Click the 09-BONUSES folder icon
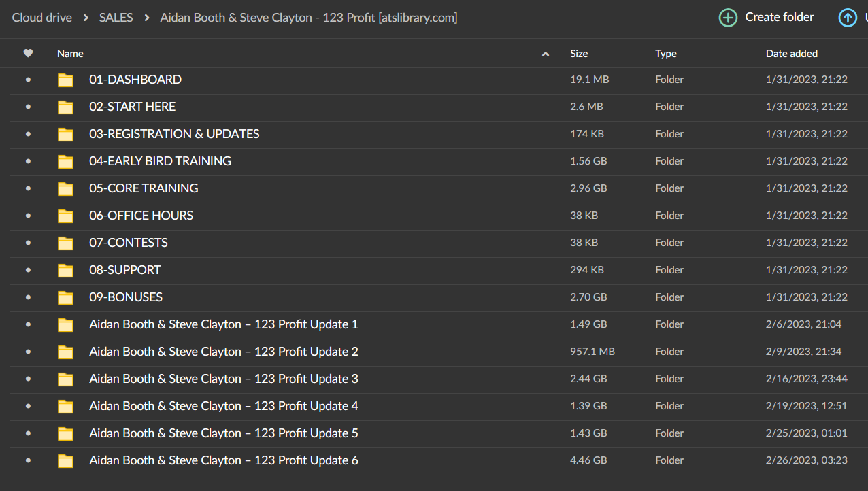 (65, 297)
